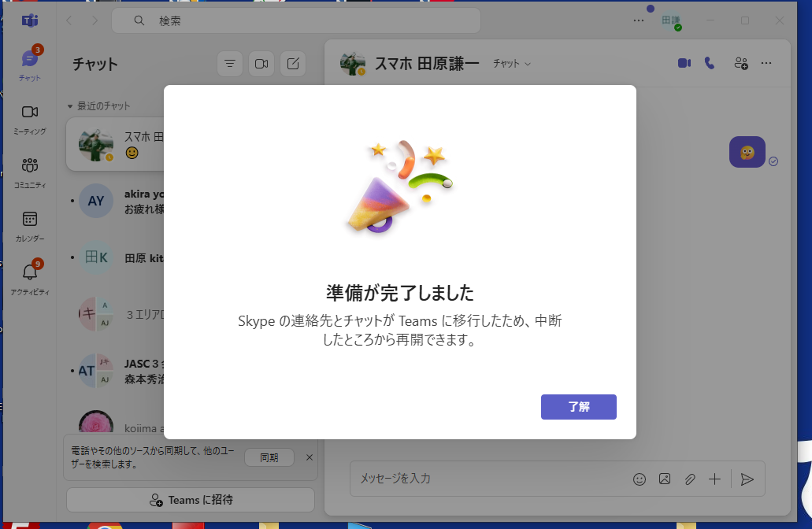Image resolution: width=812 pixels, height=529 pixels.
Task: Start a video call in chat header
Action: [x=684, y=63]
